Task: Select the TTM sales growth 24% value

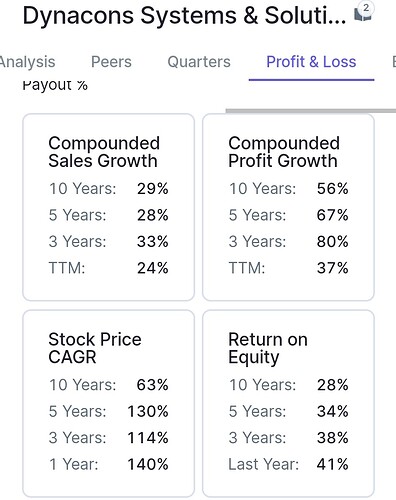Action: click(x=153, y=268)
